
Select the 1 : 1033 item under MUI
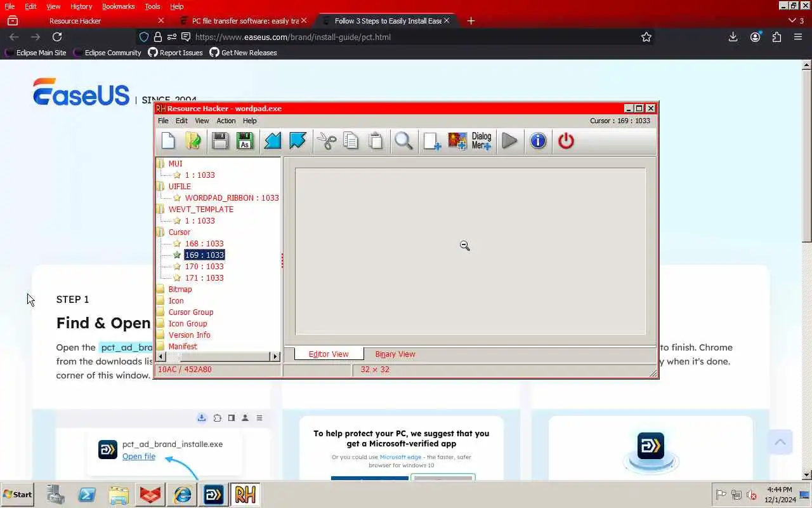pos(200,175)
